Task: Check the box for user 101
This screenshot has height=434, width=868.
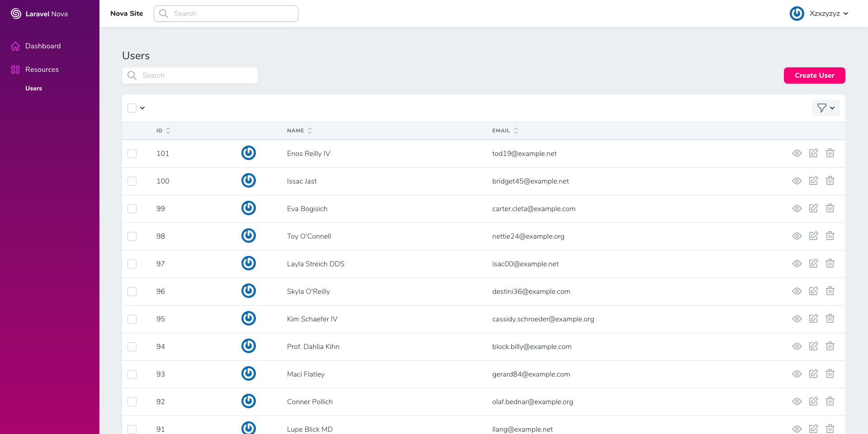Action: pos(132,154)
